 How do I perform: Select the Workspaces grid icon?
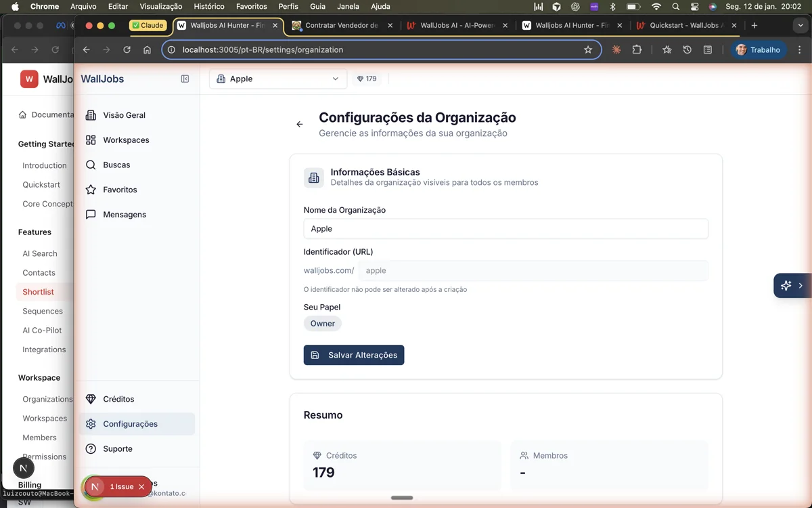click(91, 140)
